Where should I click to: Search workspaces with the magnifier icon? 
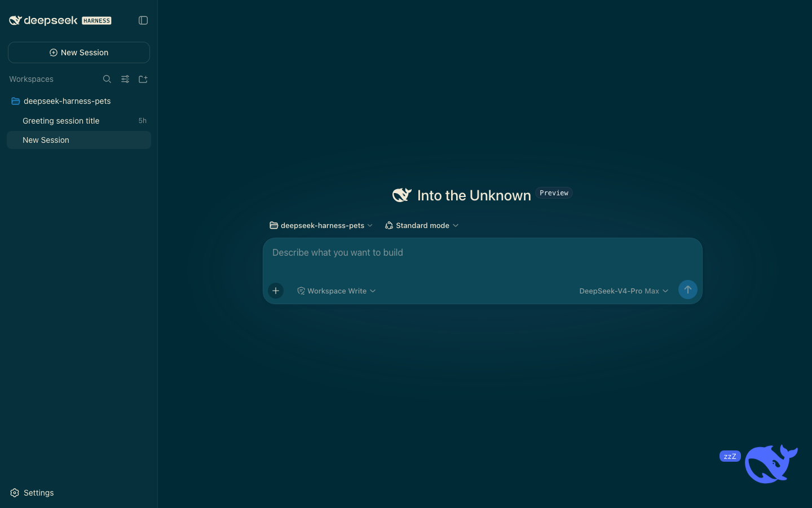click(x=107, y=79)
